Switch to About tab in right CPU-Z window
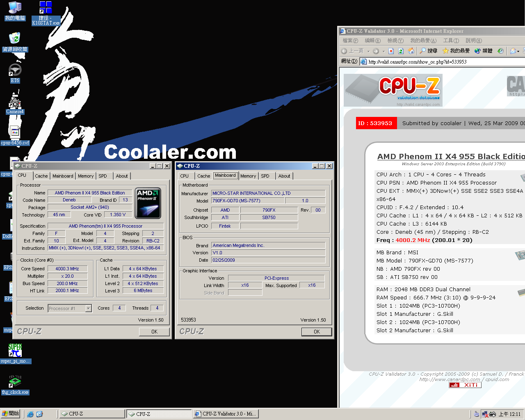This screenshot has height=420, width=525. coord(284,176)
